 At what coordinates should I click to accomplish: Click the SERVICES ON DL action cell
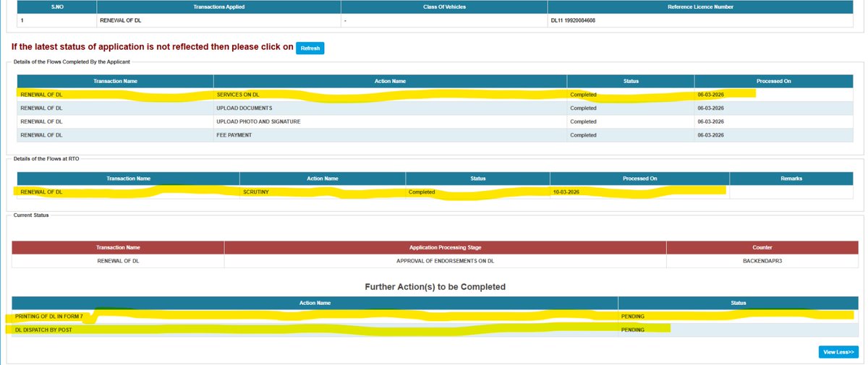click(390, 95)
